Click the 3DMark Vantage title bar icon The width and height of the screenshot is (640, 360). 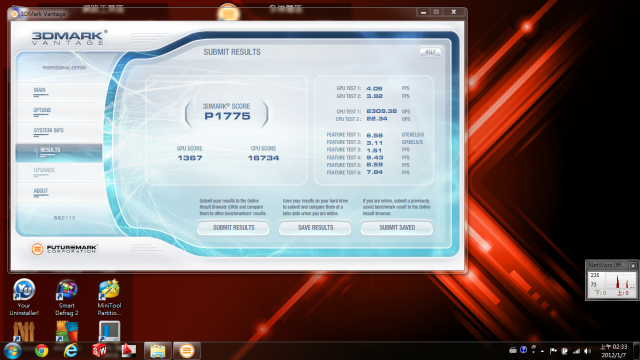[14, 13]
